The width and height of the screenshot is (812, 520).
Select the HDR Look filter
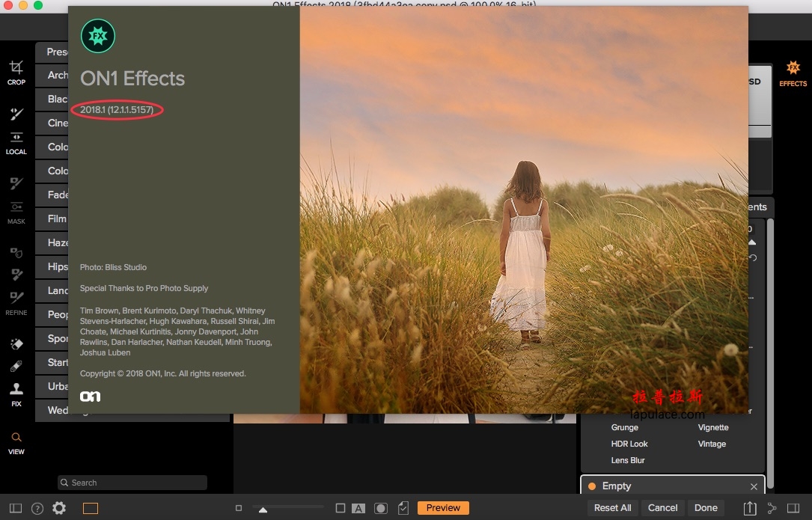click(x=629, y=444)
